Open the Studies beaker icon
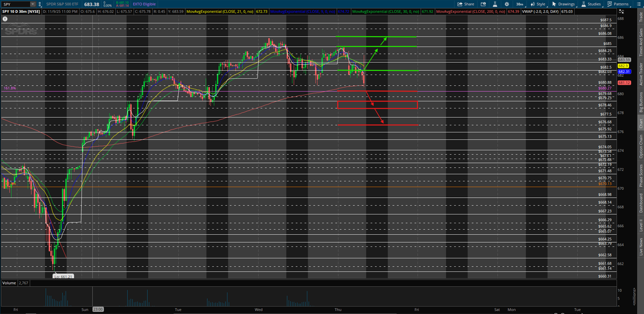Viewport: 644px width, 314px height. coord(582,5)
